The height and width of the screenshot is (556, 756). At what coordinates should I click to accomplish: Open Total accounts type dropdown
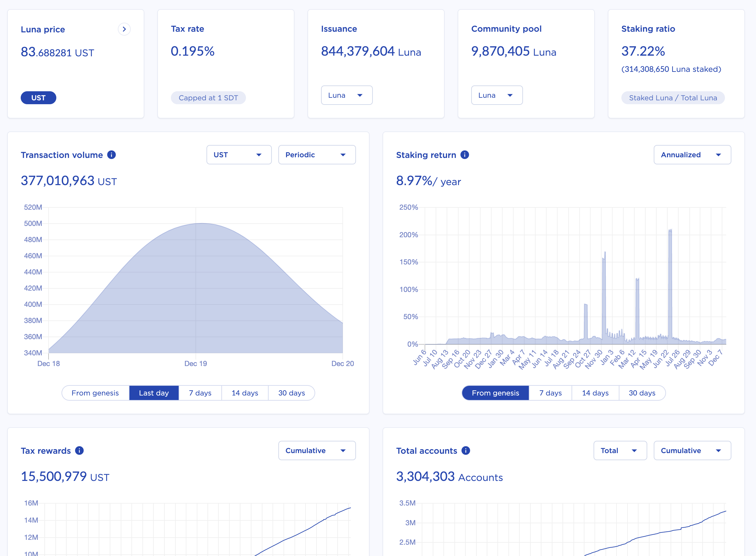(620, 450)
